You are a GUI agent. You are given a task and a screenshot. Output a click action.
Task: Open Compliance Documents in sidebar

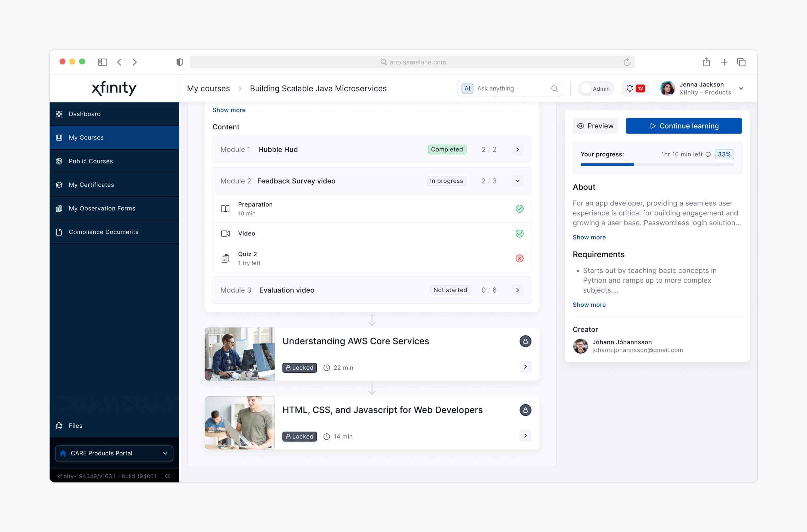(114, 232)
